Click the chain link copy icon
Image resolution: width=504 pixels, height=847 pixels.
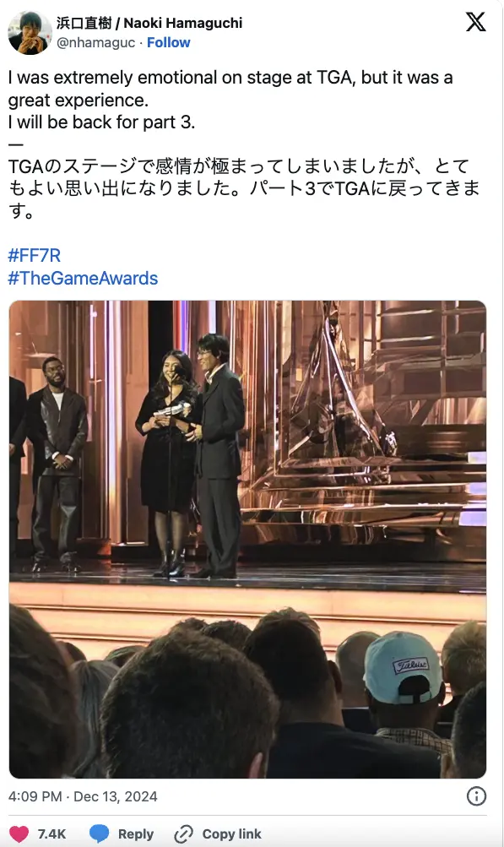(184, 833)
